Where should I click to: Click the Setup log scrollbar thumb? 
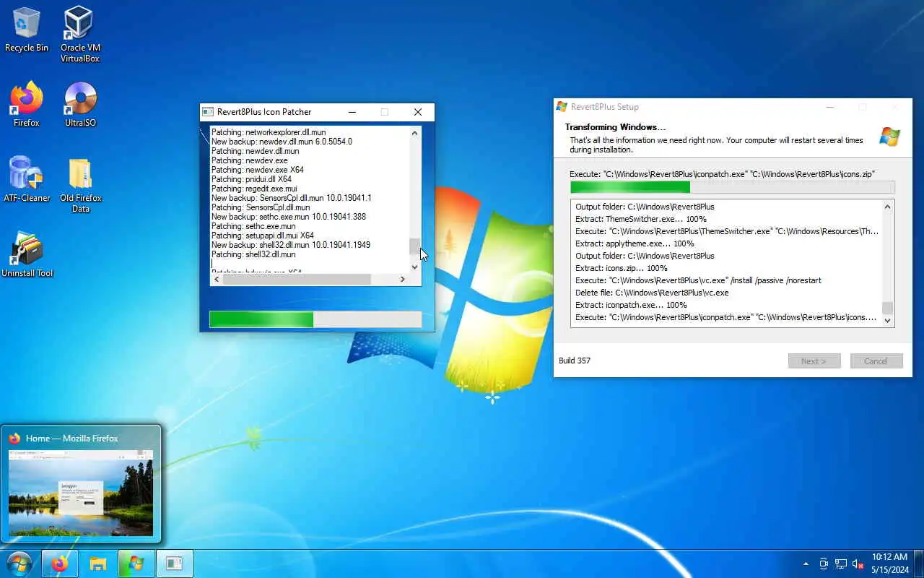click(x=888, y=308)
